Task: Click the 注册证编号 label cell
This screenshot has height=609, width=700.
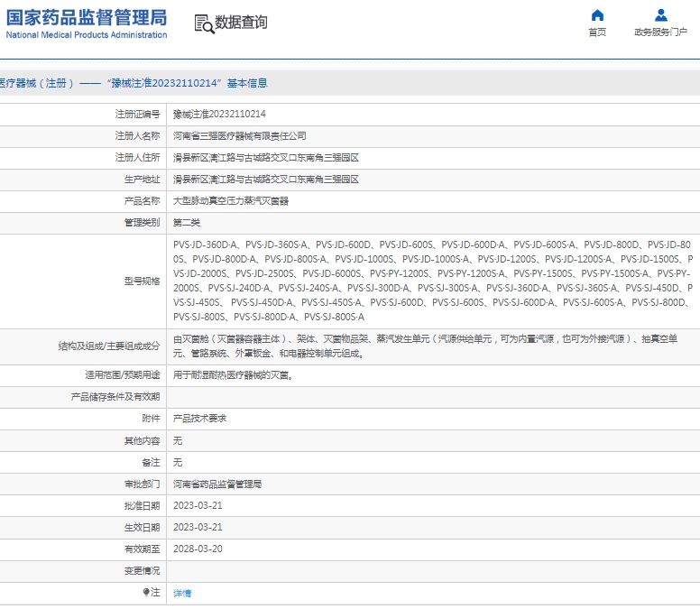Action: [83, 115]
